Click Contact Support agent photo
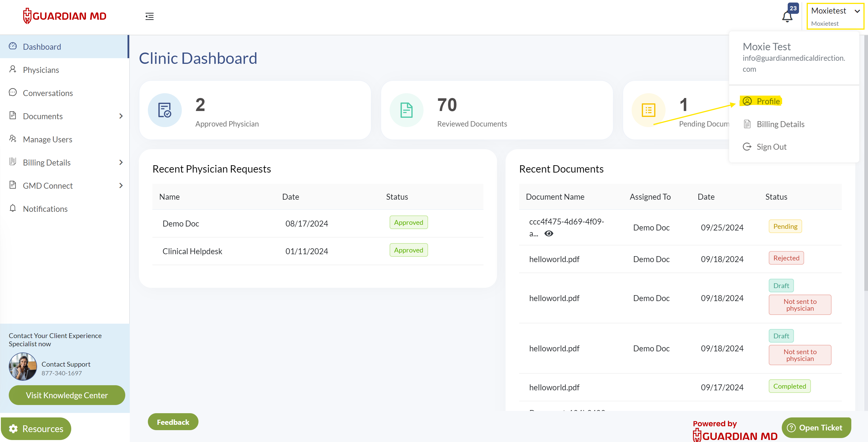 point(23,367)
